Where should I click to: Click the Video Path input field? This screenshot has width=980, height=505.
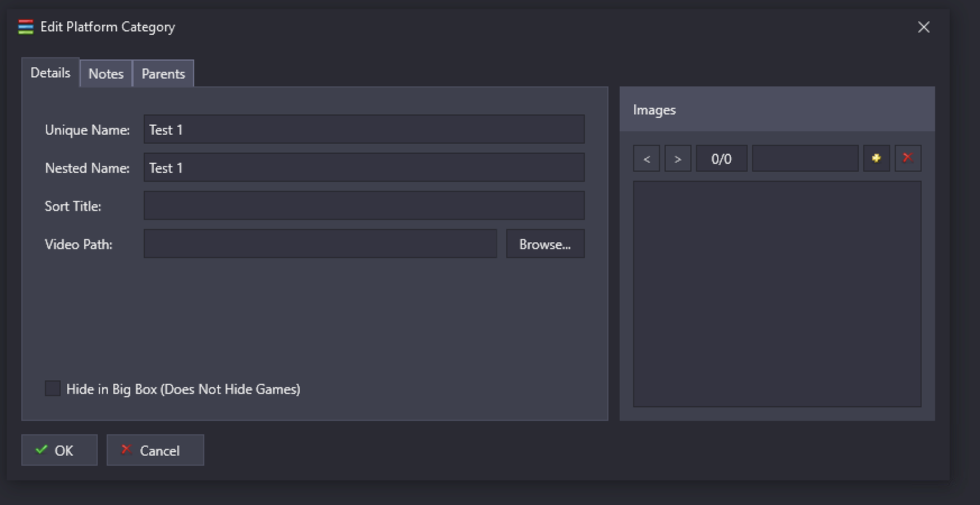coord(320,244)
